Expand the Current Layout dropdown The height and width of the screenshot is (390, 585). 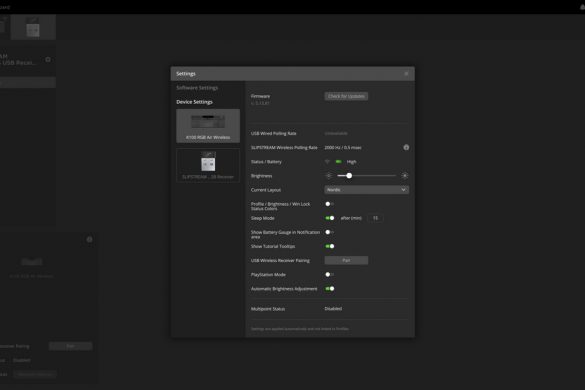coord(366,190)
